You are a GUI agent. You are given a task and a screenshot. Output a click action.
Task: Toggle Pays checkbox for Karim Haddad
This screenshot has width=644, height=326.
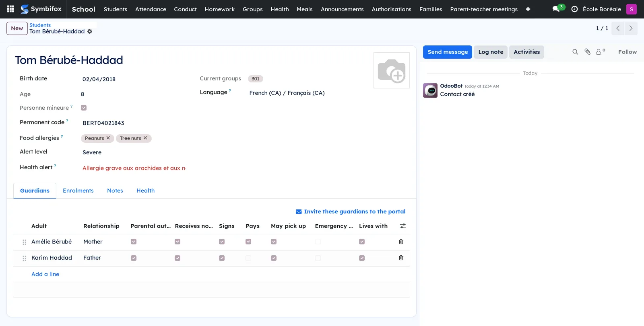click(x=248, y=258)
